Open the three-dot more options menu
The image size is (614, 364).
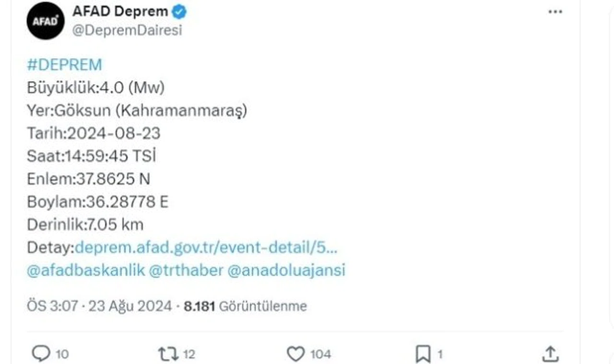tap(555, 12)
